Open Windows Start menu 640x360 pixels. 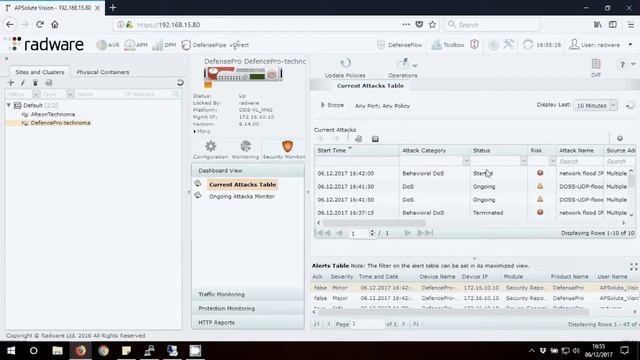pyautogui.click(x=11, y=351)
